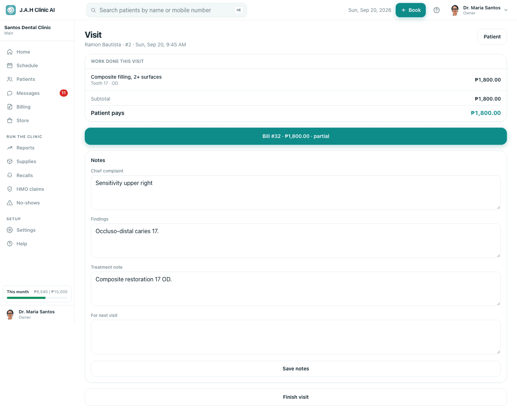Viewport: 517px width, 420px height.
Task: Click Finish visit button
Action: 296,397
